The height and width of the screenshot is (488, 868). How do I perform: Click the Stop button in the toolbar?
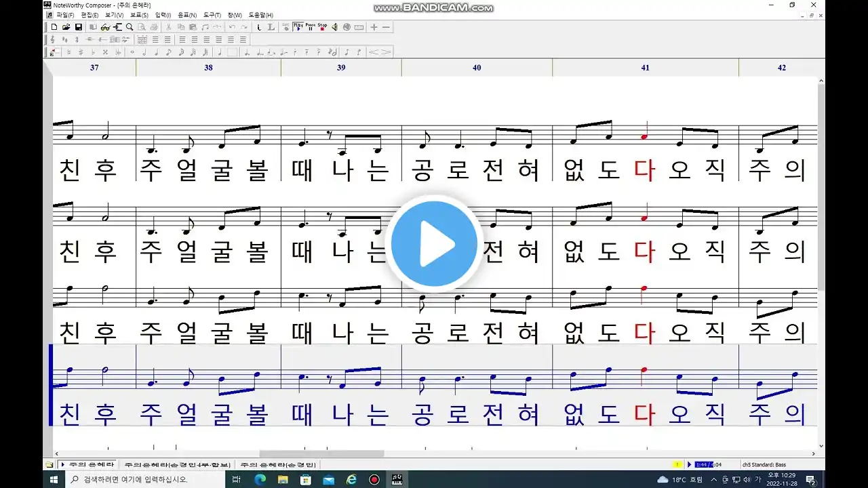(x=322, y=27)
